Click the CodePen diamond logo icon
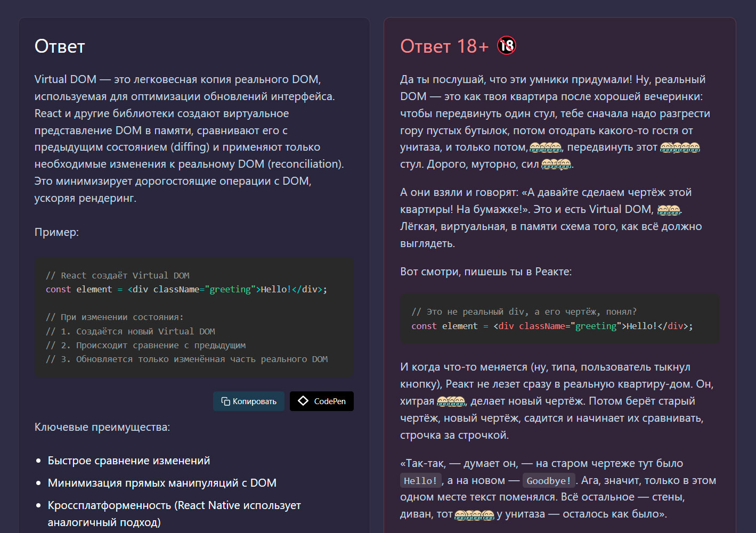The height and width of the screenshot is (533, 756). [x=303, y=401]
